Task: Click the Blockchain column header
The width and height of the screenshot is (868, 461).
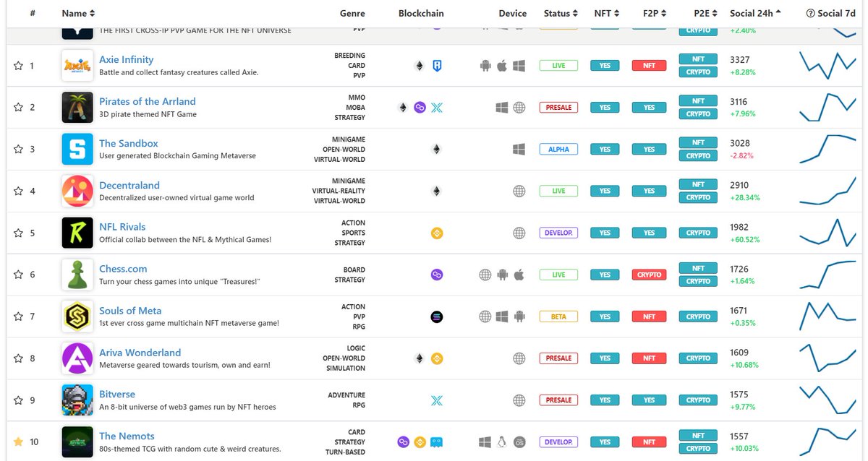Action: tap(421, 13)
